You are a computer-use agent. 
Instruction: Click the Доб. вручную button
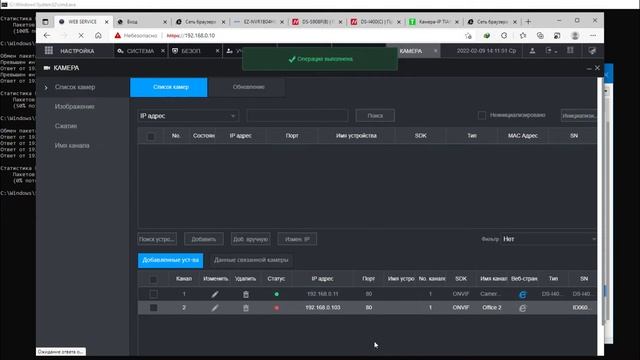(x=251, y=239)
